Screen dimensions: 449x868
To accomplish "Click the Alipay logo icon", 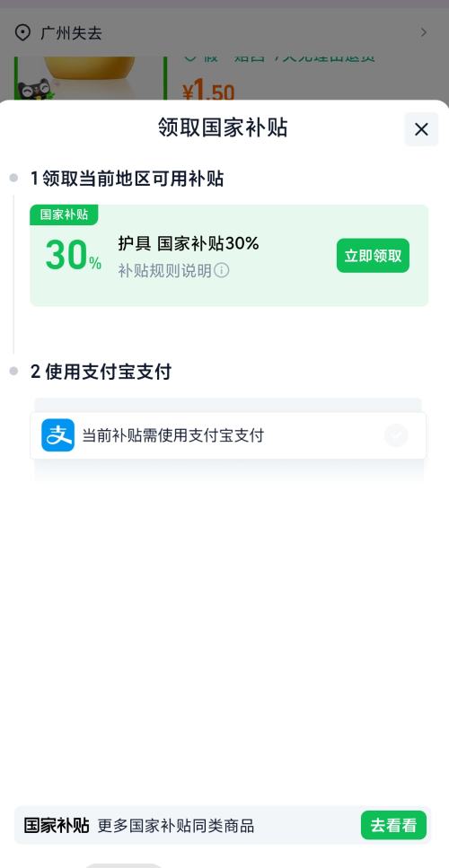I will [x=58, y=435].
